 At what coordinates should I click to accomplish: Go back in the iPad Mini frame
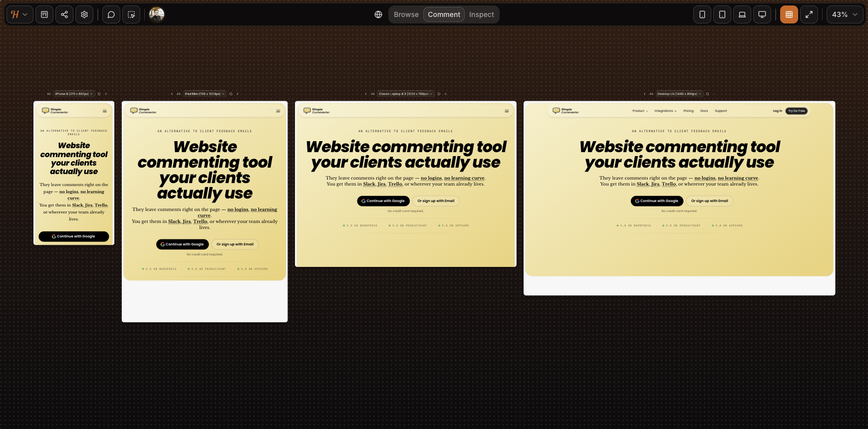tap(172, 94)
